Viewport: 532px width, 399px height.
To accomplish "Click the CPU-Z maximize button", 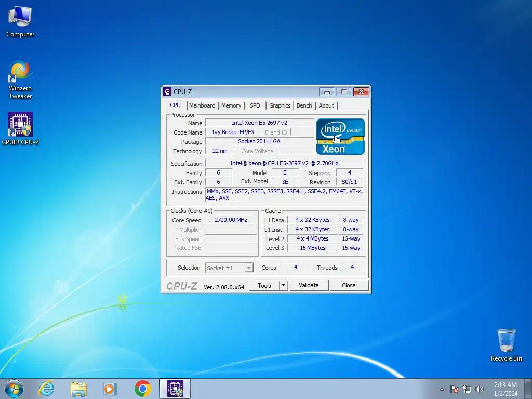I will [344, 91].
